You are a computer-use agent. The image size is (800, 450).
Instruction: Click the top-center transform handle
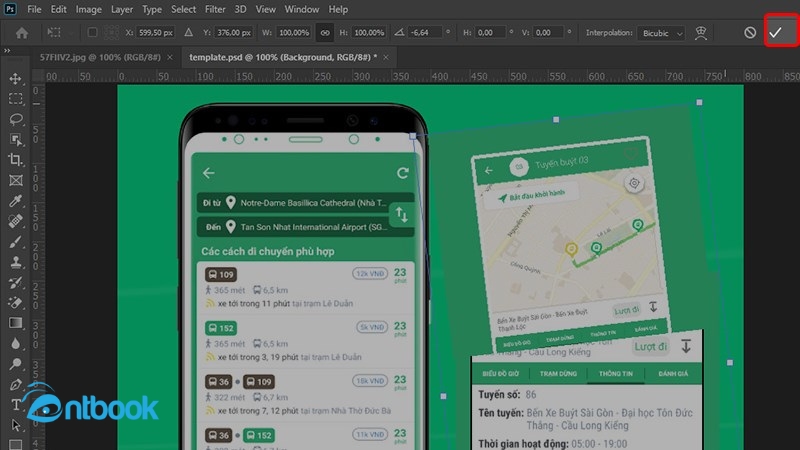[556, 119]
